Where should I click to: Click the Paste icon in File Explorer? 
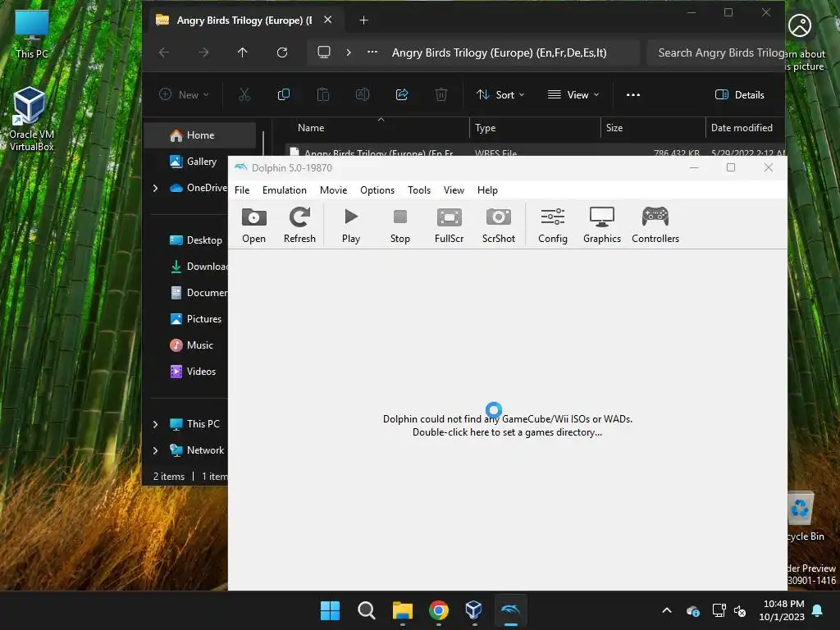pyautogui.click(x=323, y=95)
